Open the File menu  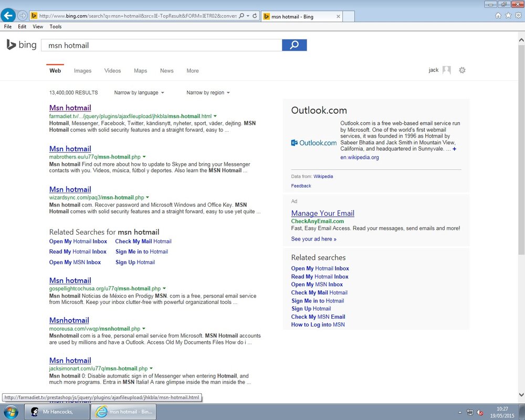8,26
